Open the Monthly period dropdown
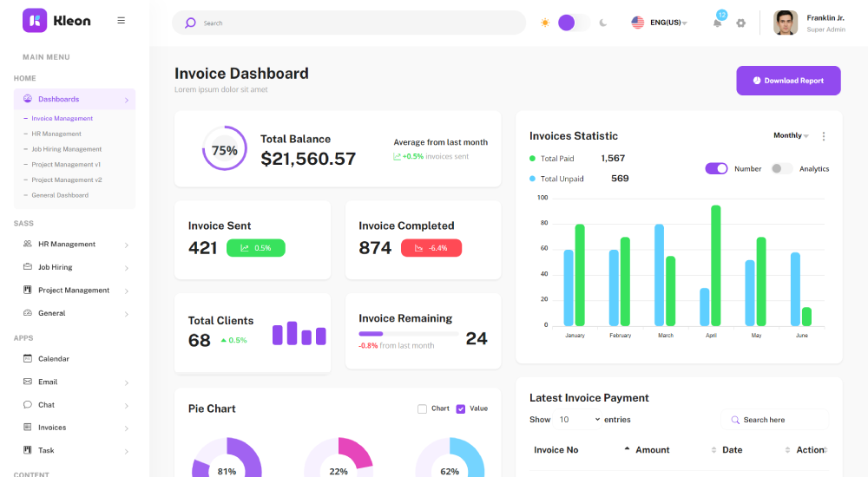The width and height of the screenshot is (868, 477). point(791,135)
